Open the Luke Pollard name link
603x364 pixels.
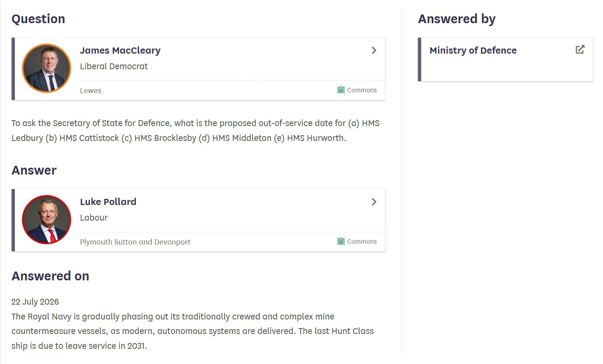(x=108, y=202)
